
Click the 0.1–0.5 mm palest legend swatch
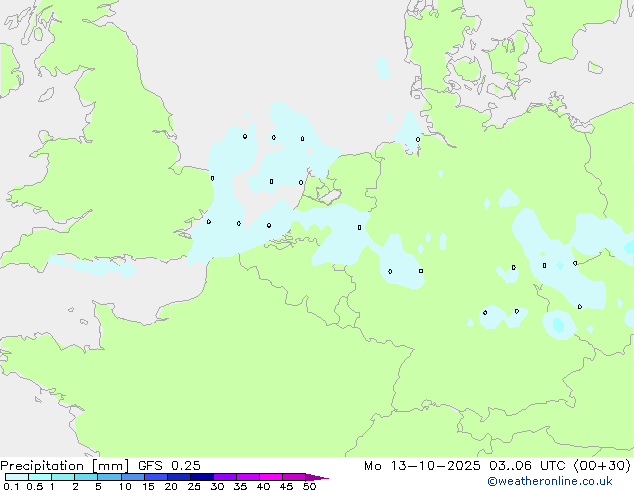(x=17, y=477)
